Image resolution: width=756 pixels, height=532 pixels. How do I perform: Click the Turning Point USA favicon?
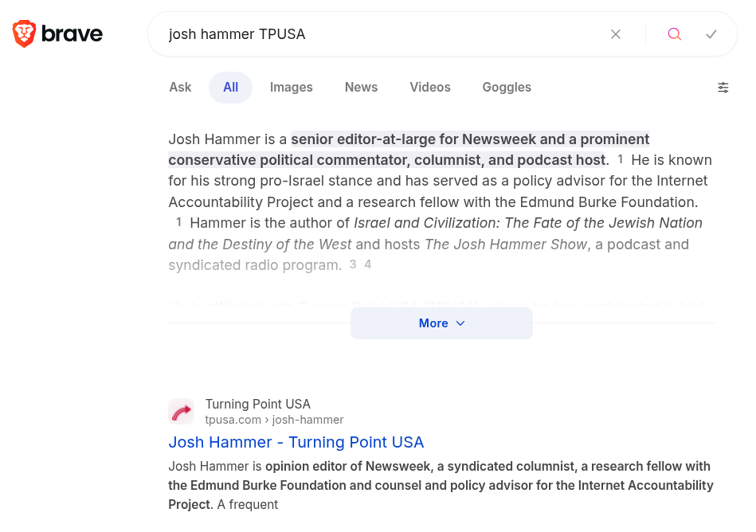(x=182, y=412)
